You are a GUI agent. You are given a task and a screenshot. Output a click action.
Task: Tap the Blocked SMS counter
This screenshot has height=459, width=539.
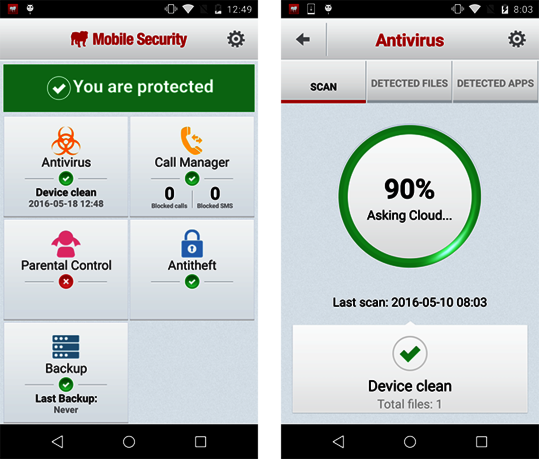point(215,197)
